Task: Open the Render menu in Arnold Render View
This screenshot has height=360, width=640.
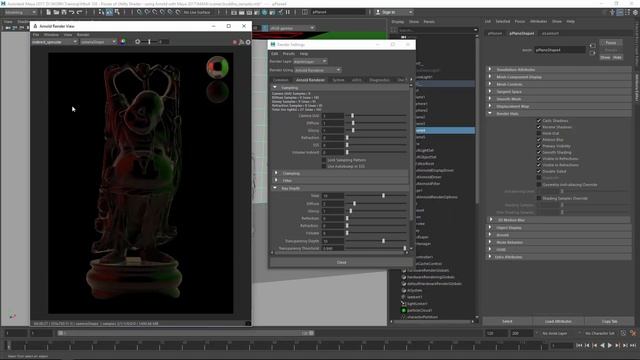Action: [83, 35]
